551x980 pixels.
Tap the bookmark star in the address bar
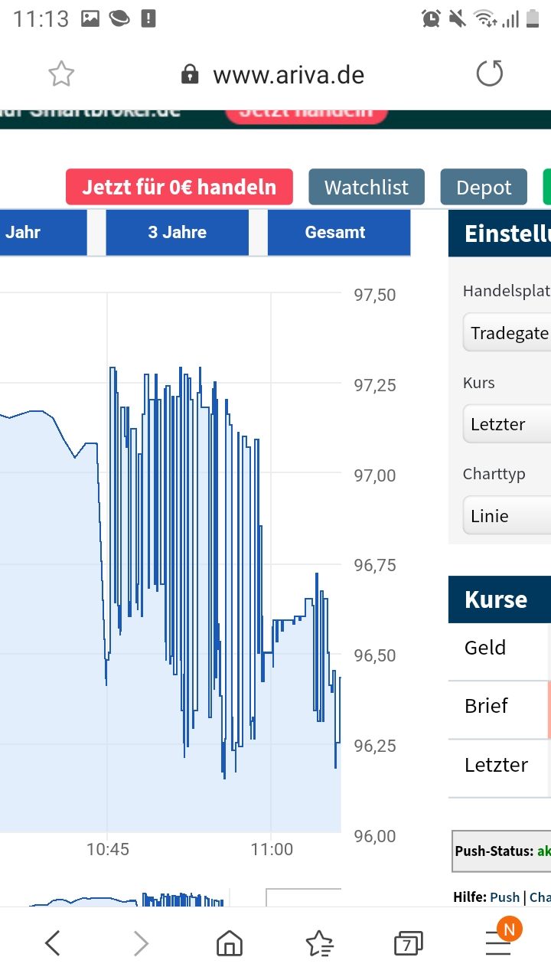[61, 73]
